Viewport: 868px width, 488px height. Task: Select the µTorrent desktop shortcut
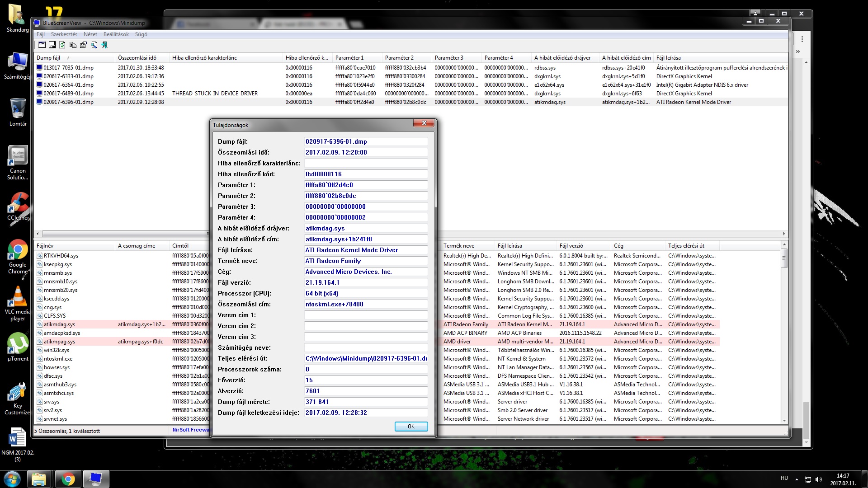coord(18,347)
